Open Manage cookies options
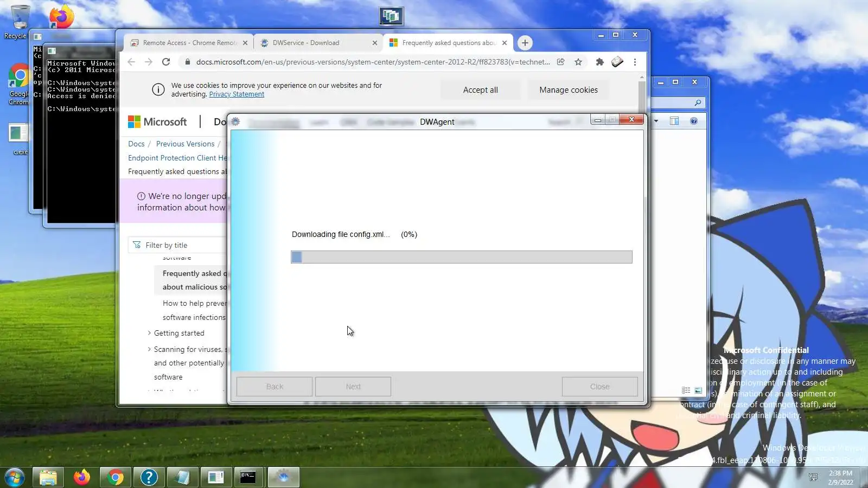This screenshot has width=868, height=488. point(569,90)
